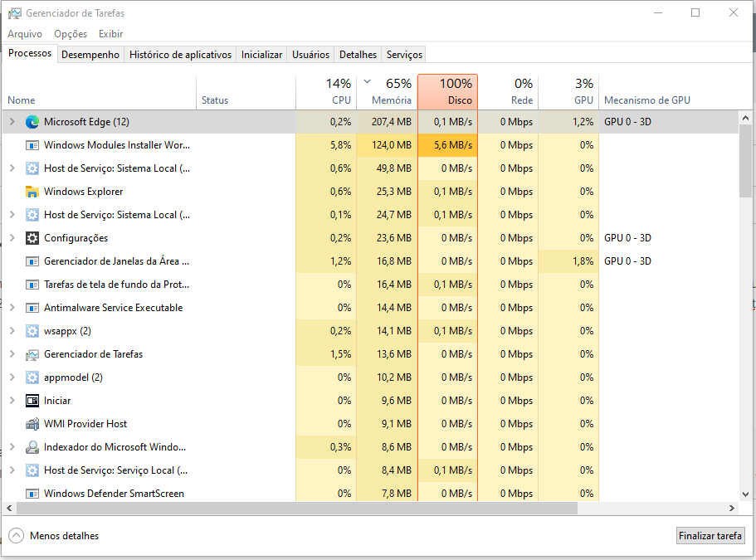Screen dimensions: 756x560
Task: Click the WMI Provider Host icon
Action: tap(32, 424)
